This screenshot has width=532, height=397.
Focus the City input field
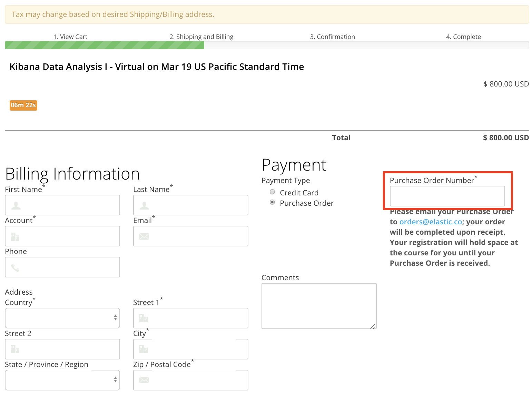pos(191,349)
